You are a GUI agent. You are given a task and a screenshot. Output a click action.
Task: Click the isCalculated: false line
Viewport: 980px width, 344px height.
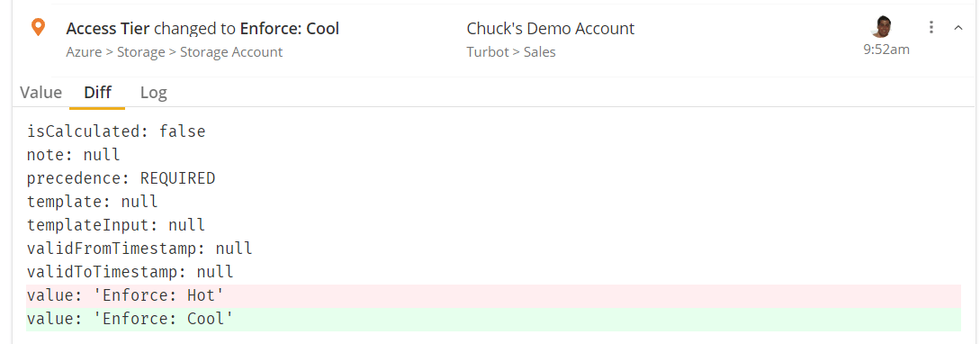116,131
